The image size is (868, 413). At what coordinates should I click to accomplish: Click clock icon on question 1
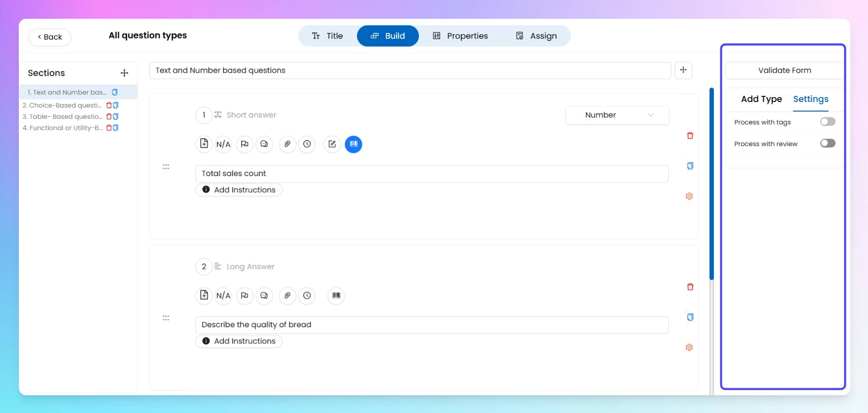coord(307,144)
